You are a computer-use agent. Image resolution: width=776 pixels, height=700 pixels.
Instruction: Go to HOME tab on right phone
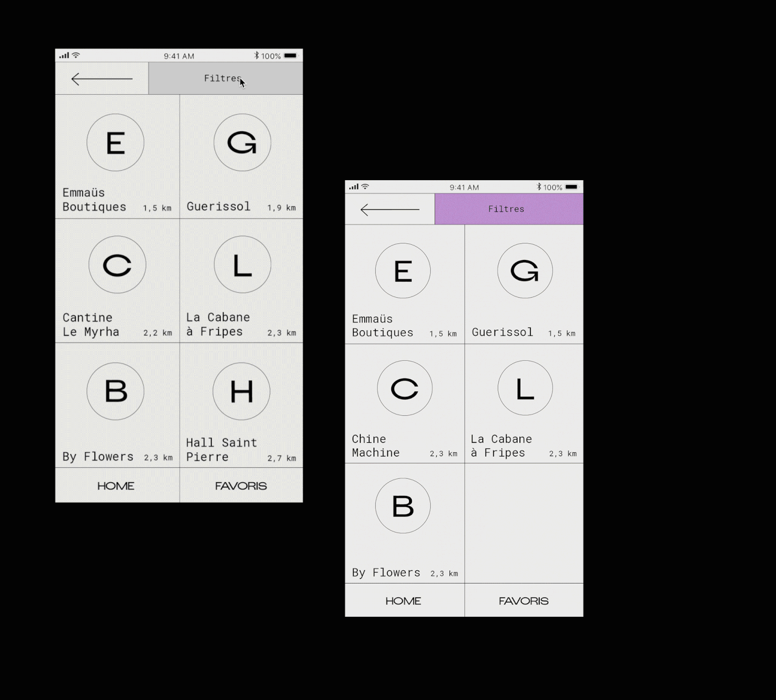click(404, 601)
